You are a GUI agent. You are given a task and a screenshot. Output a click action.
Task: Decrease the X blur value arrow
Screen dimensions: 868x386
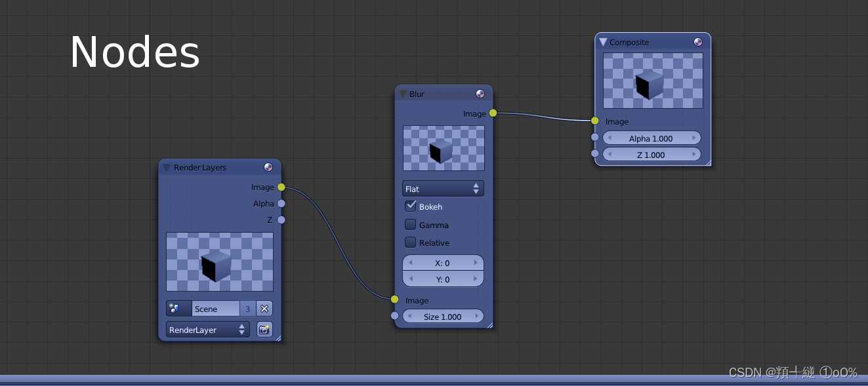[x=410, y=263]
